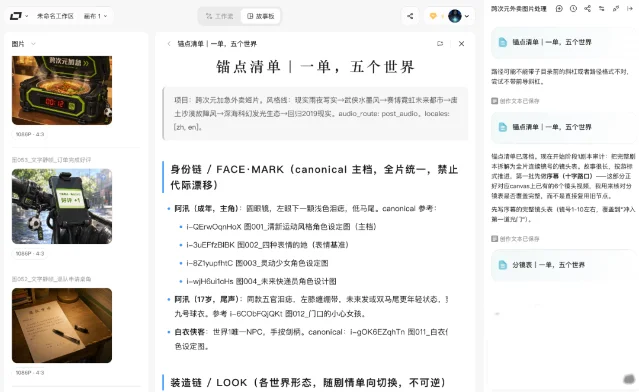This screenshot has width=639, height=392.
Task: Open the 分镜表｜一单，五个世界 document card
Action: [564, 265]
